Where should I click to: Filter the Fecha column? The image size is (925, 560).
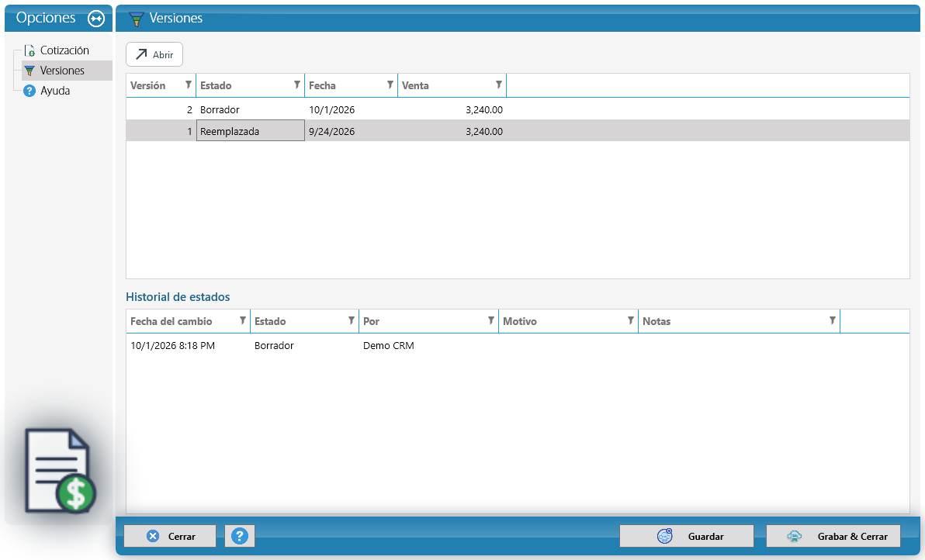click(x=390, y=85)
